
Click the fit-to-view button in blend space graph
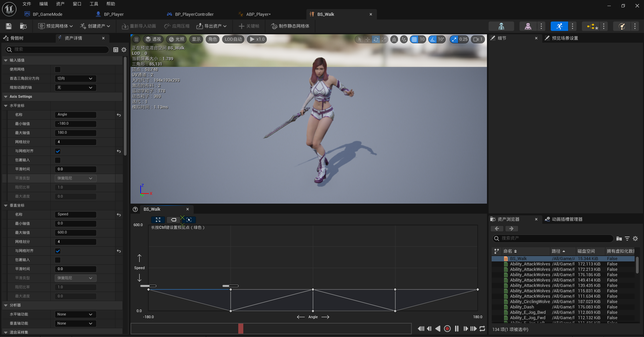pyautogui.click(x=189, y=220)
